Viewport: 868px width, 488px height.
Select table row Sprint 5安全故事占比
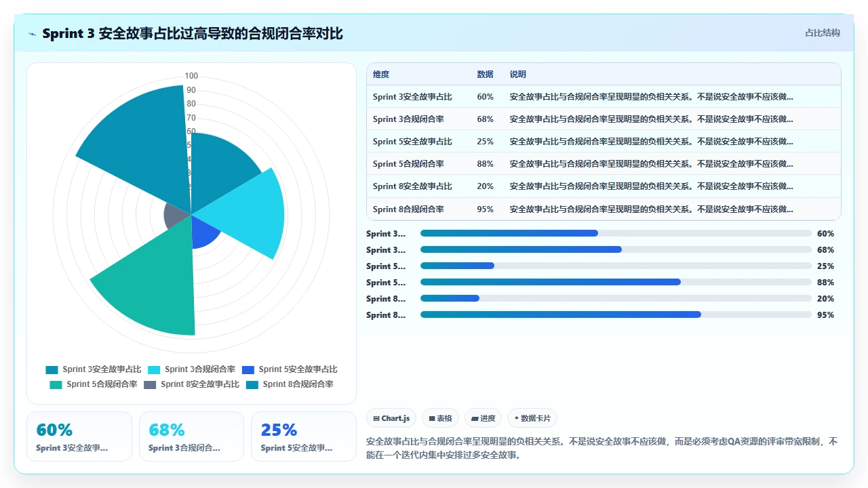tap(604, 142)
